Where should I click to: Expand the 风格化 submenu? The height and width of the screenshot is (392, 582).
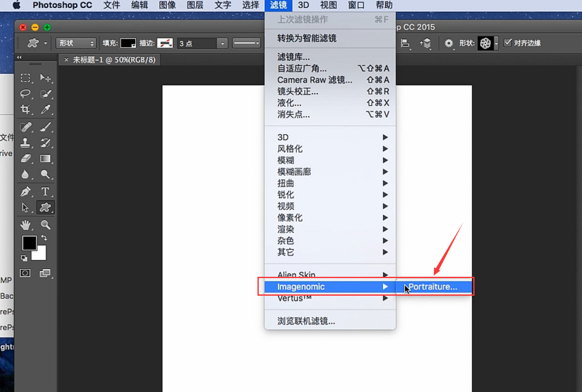pos(330,149)
